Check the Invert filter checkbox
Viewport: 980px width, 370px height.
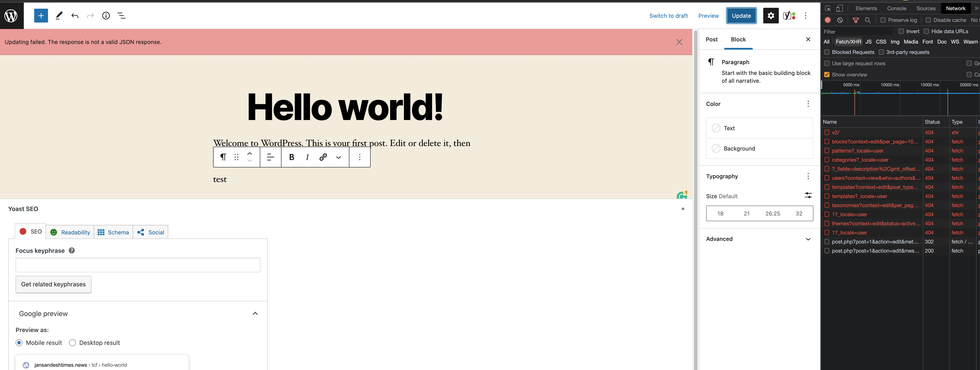901,31
